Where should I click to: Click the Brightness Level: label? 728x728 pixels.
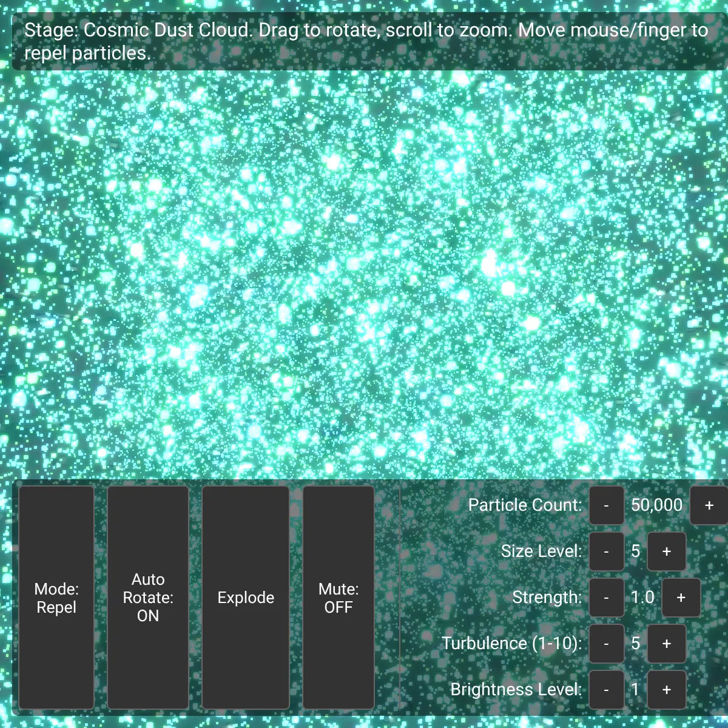(516, 689)
